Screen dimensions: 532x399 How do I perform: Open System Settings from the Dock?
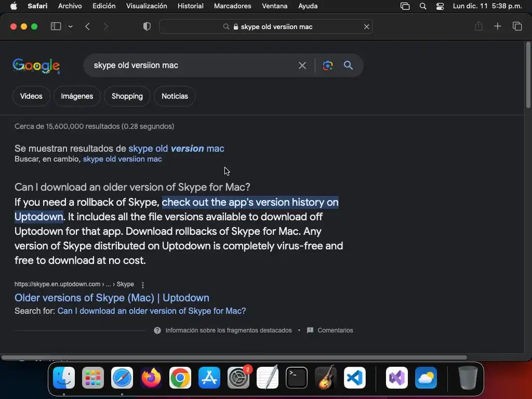coord(238,378)
